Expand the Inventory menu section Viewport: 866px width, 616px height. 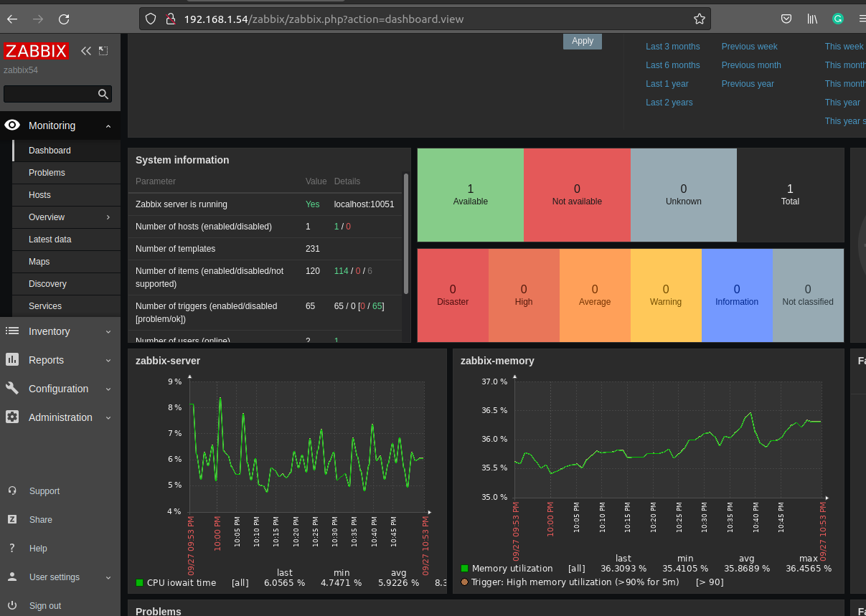[108, 331]
